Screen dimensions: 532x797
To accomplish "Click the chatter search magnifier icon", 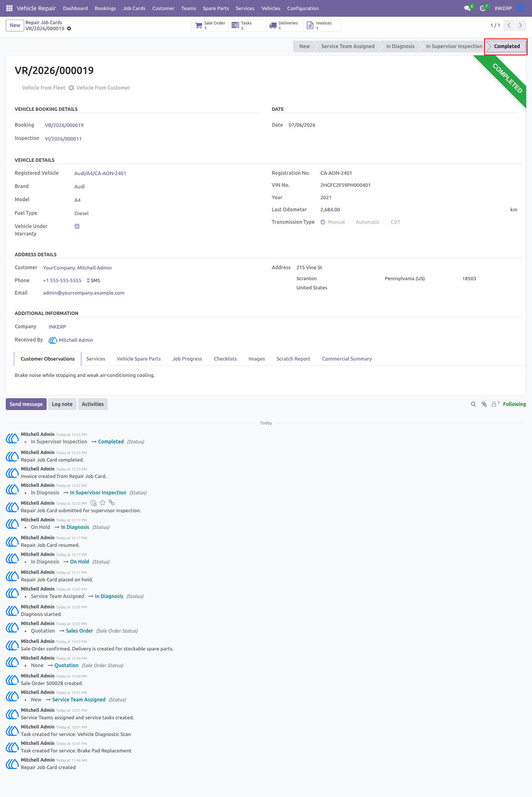I will click(x=473, y=404).
